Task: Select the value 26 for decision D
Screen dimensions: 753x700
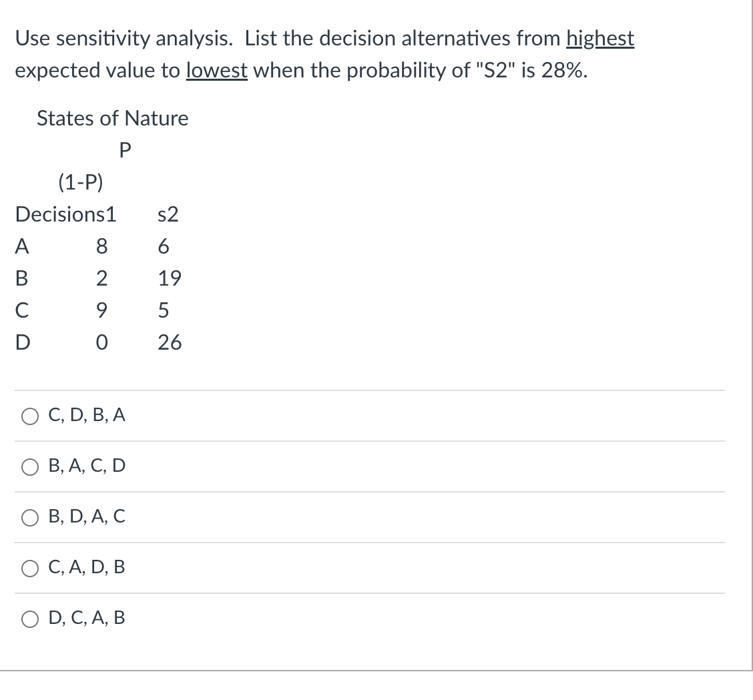Action: click(170, 342)
